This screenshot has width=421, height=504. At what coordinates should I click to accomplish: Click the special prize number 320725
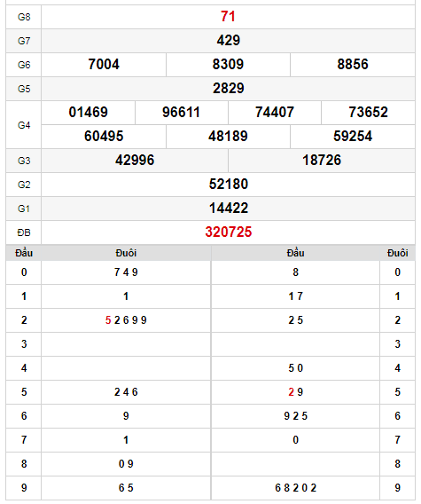pyautogui.click(x=229, y=232)
